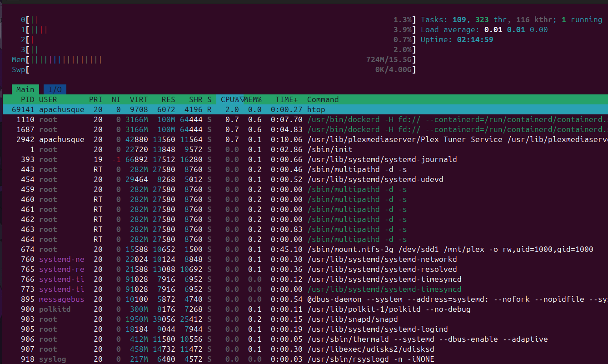Viewport: 608px width, 364px height.
Task: Switch to the I/O tab
Action: point(55,89)
